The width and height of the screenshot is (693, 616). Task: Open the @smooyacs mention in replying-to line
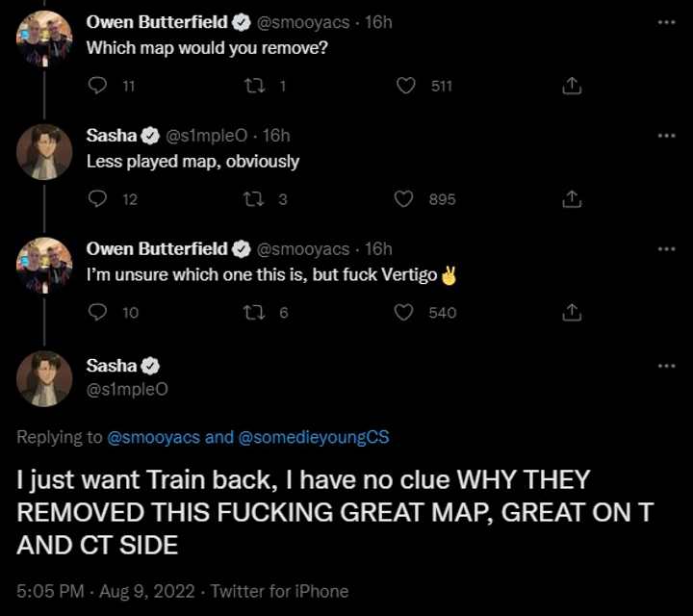(x=154, y=437)
